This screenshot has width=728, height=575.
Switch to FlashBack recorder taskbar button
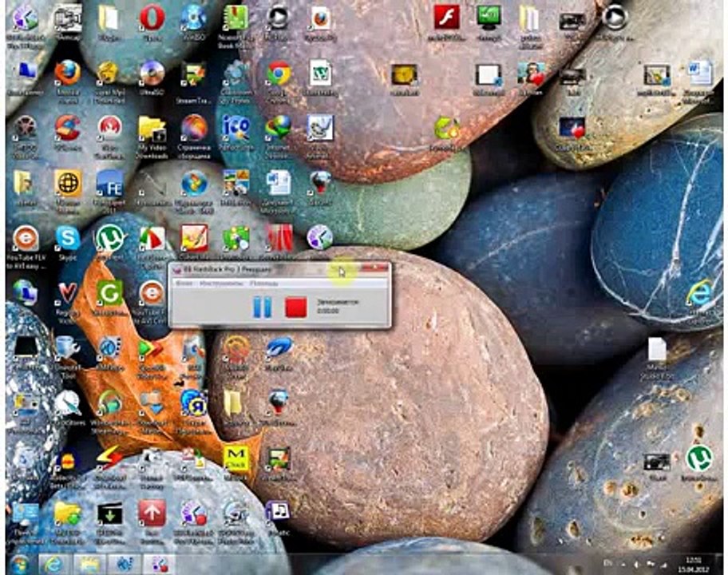[x=160, y=565]
